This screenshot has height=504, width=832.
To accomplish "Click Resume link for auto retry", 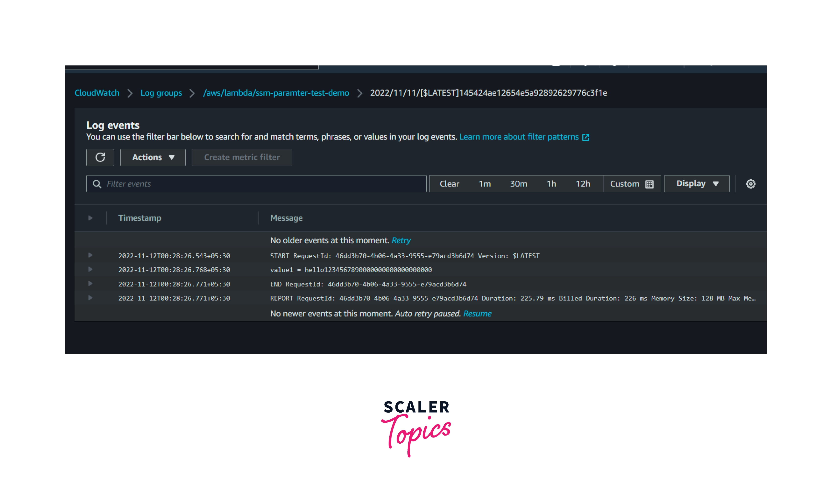I will pyautogui.click(x=477, y=313).
